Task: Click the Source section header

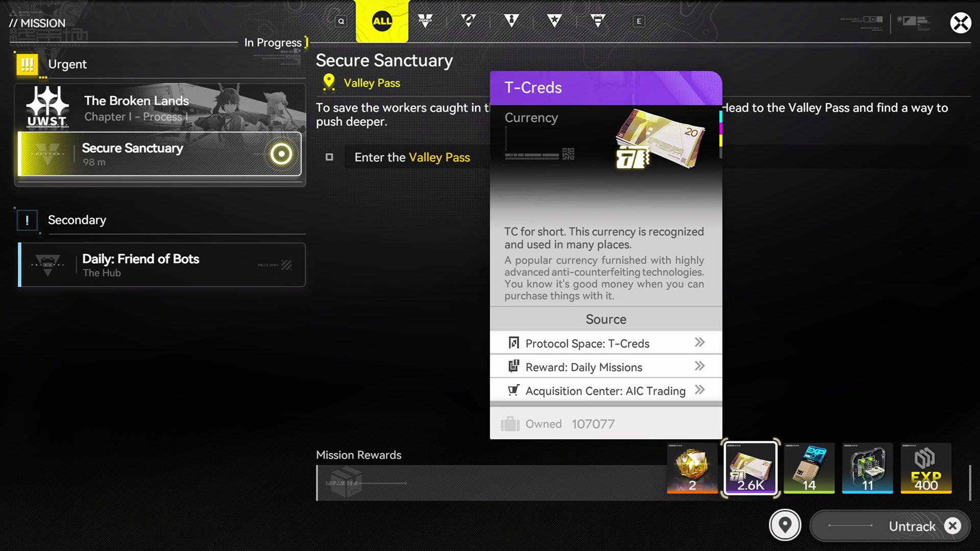Action: (x=606, y=319)
